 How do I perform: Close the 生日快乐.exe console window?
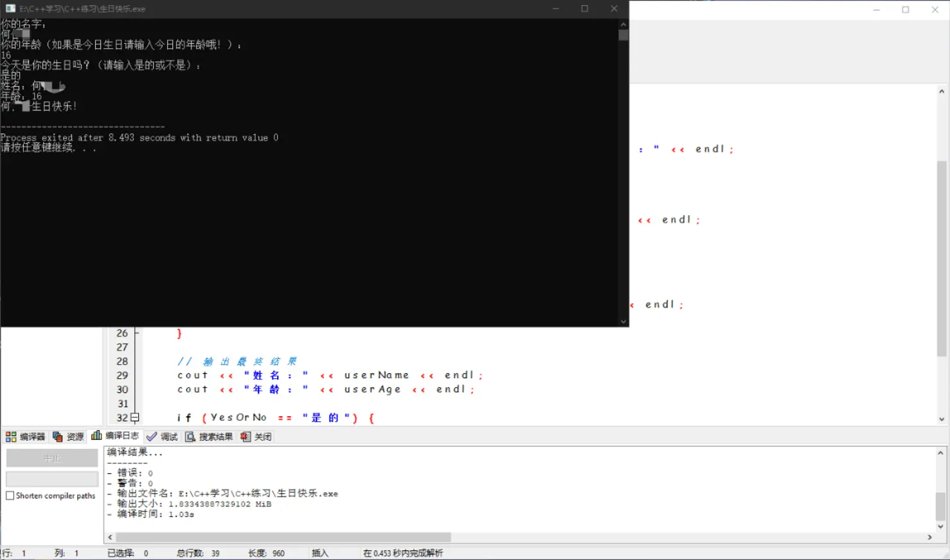coord(614,8)
